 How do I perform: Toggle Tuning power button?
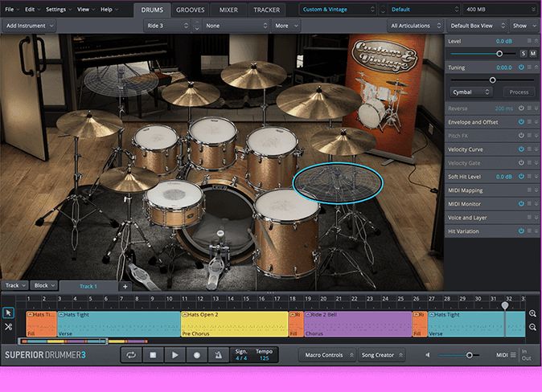[521, 67]
